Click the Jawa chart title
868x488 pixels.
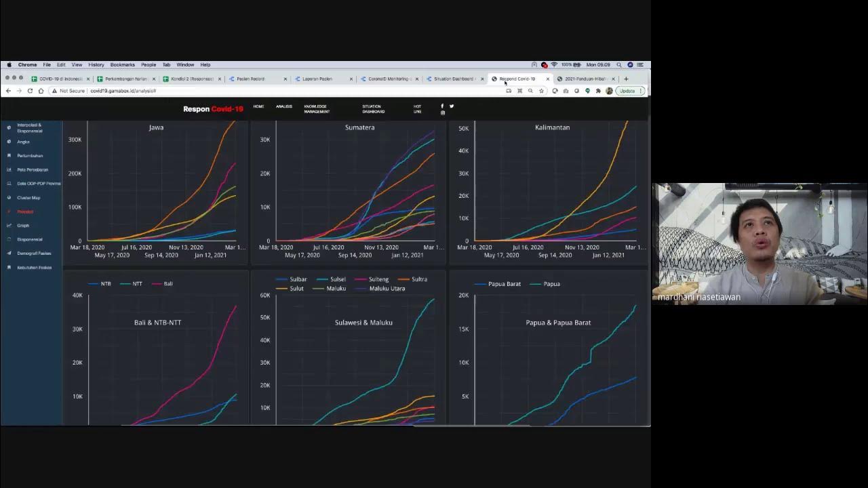click(156, 127)
